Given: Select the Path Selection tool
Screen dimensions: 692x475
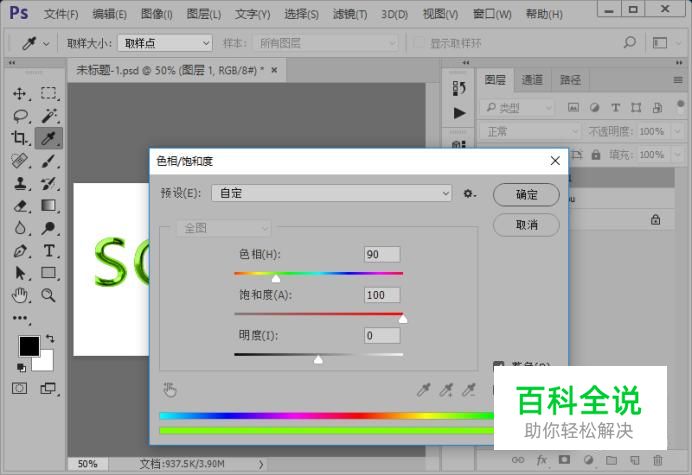Looking at the screenshot, I should (20, 273).
